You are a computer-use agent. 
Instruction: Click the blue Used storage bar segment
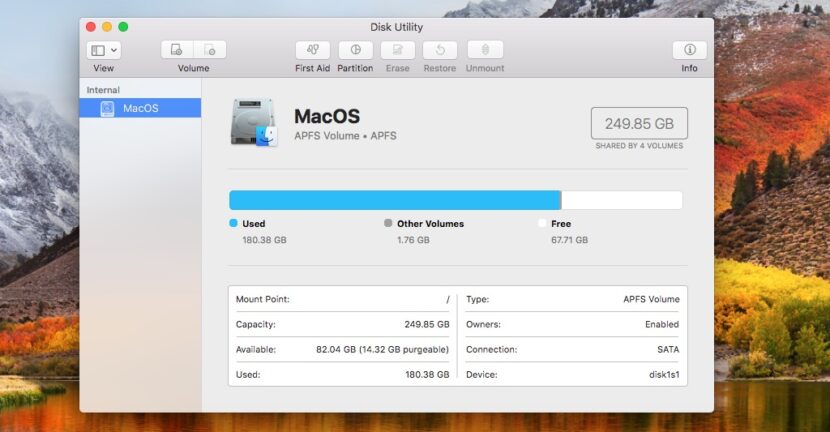(394, 200)
